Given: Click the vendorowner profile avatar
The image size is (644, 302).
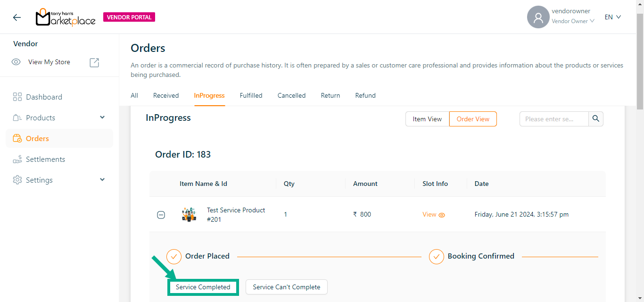Looking at the screenshot, I should [x=538, y=17].
